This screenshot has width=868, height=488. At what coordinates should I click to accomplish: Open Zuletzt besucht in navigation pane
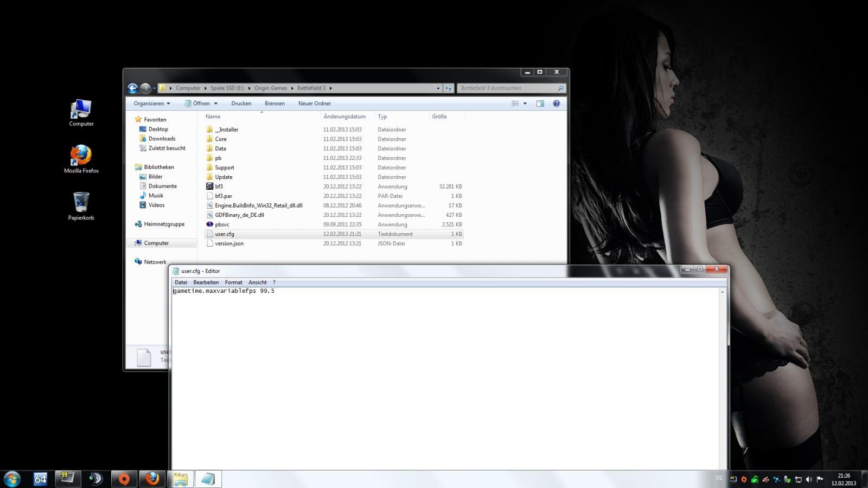[x=167, y=148]
